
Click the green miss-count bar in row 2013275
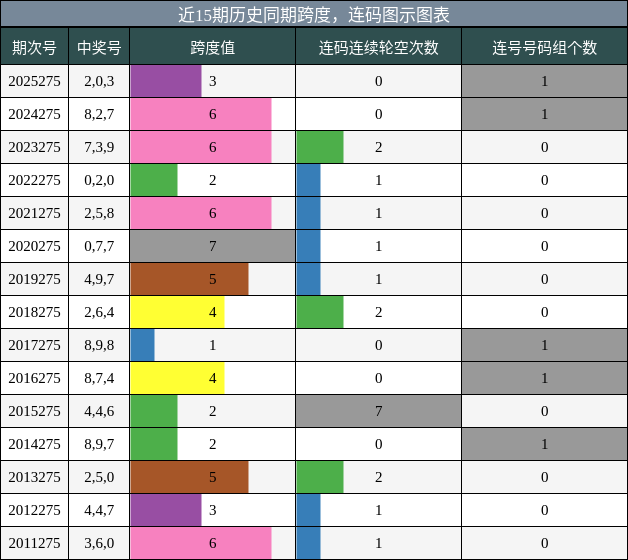(x=320, y=477)
